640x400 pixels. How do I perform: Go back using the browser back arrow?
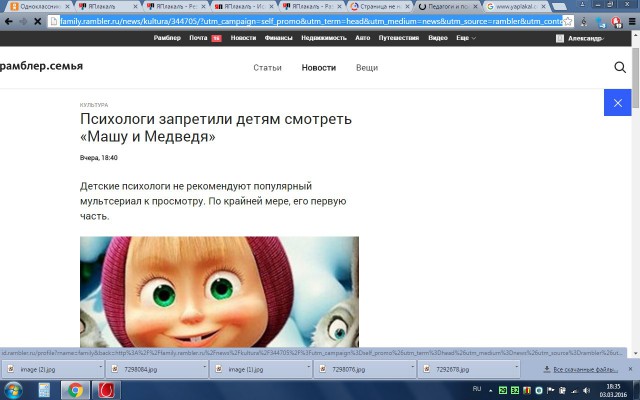pyautogui.click(x=8, y=21)
